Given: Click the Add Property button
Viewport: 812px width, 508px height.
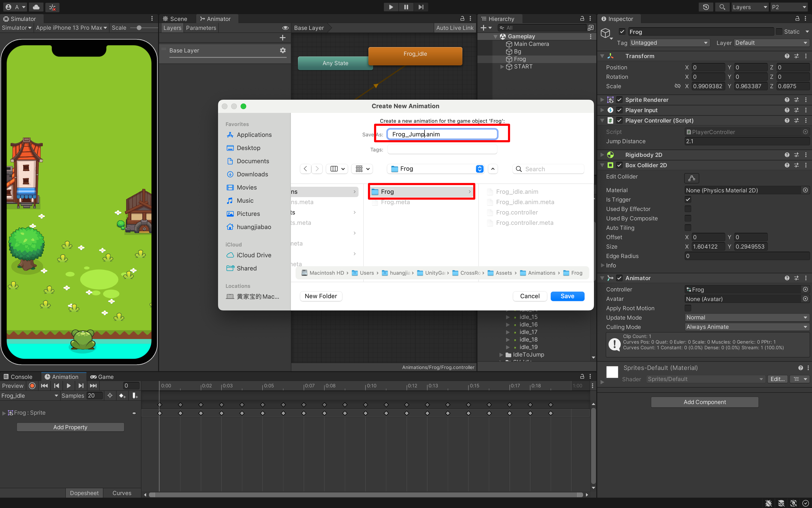Looking at the screenshot, I should pos(70,427).
